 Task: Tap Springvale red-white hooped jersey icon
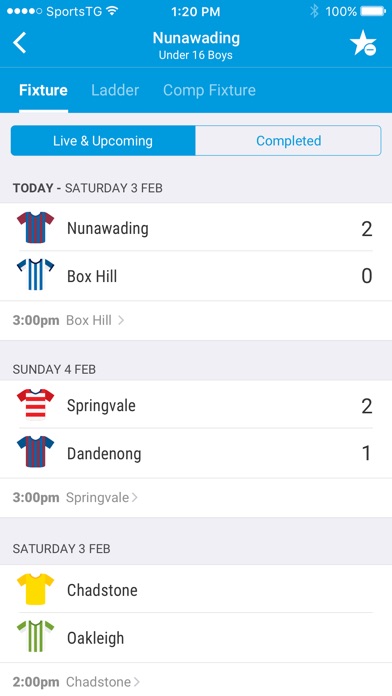[x=36, y=404]
